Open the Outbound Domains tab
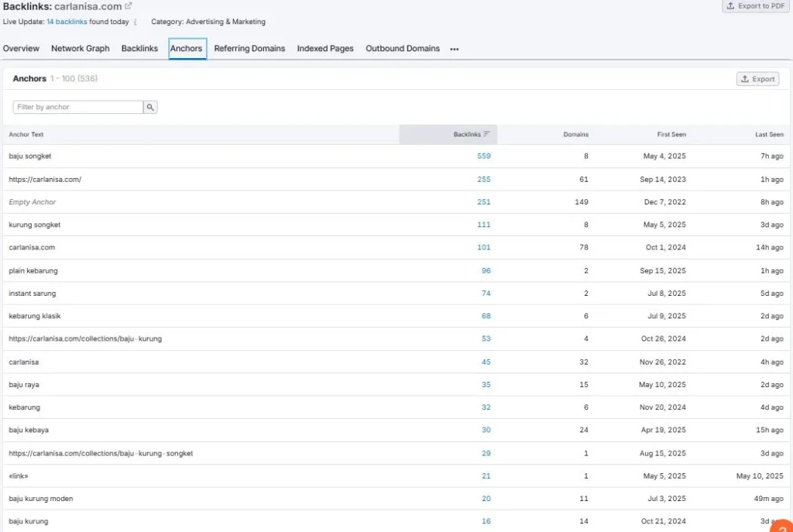Image resolution: width=793 pixels, height=532 pixels. click(403, 49)
